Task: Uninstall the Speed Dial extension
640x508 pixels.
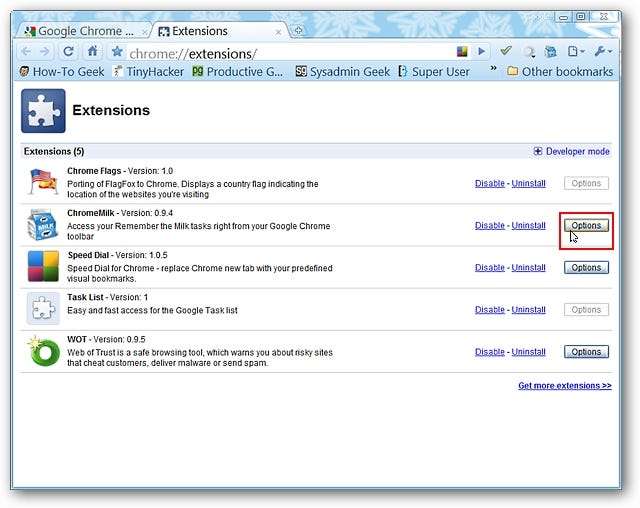Action: tap(529, 268)
